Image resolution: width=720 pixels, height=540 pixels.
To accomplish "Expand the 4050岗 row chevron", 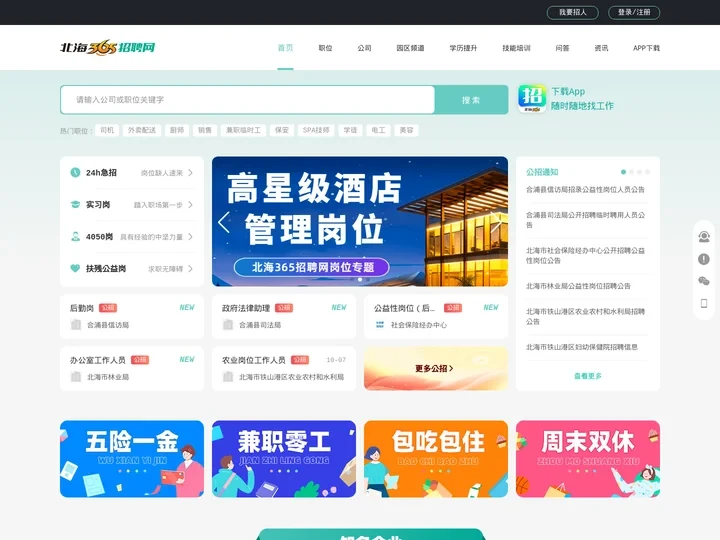I will pos(190,237).
